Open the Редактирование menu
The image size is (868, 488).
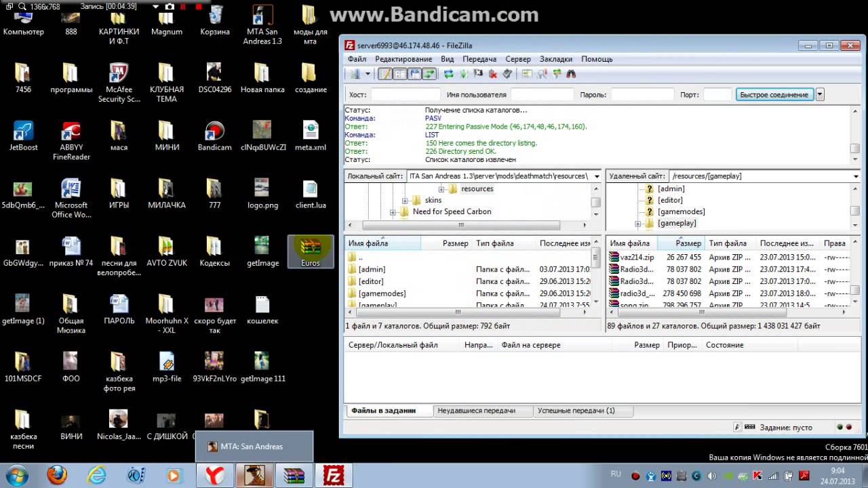(403, 59)
